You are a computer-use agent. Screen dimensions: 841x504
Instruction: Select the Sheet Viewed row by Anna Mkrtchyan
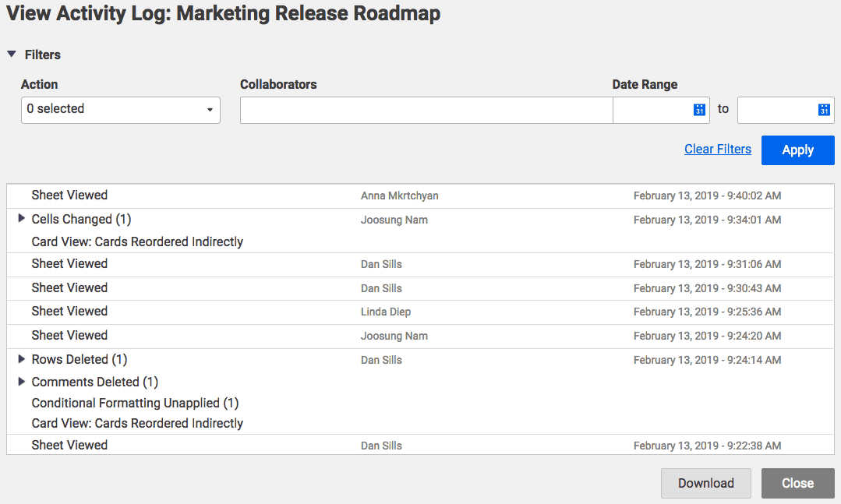pos(69,196)
